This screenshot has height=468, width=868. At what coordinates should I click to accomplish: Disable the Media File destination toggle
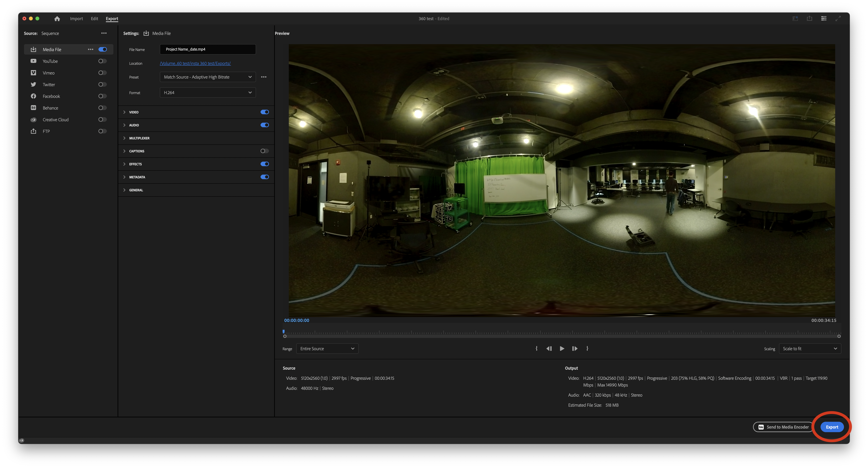(x=103, y=49)
